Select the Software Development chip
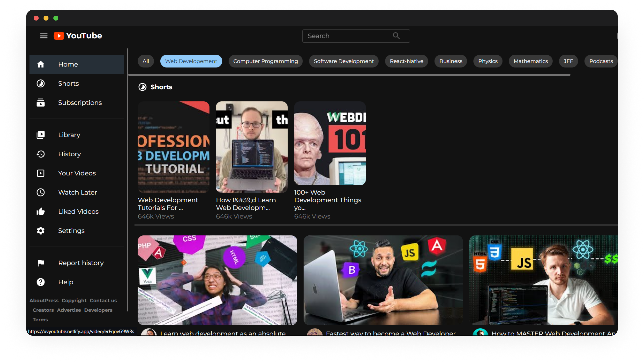Viewport: 644px width, 362px height. point(344,61)
